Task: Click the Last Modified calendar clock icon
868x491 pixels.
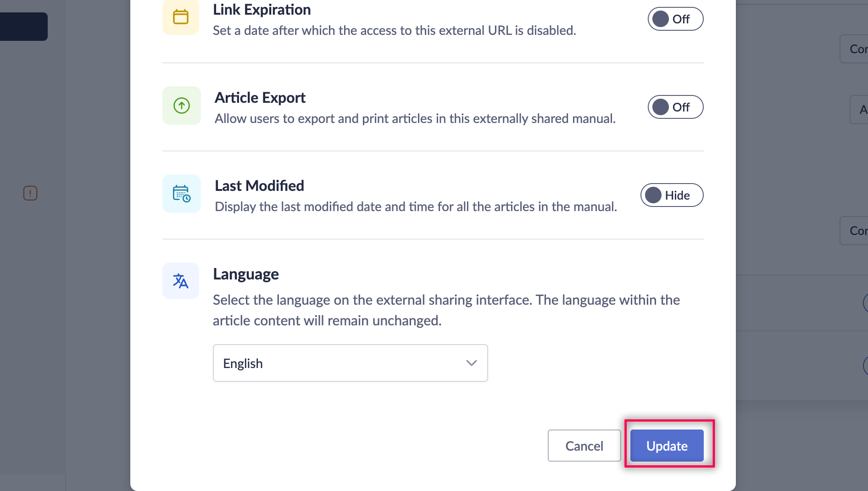Action: [x=182, y=194]
